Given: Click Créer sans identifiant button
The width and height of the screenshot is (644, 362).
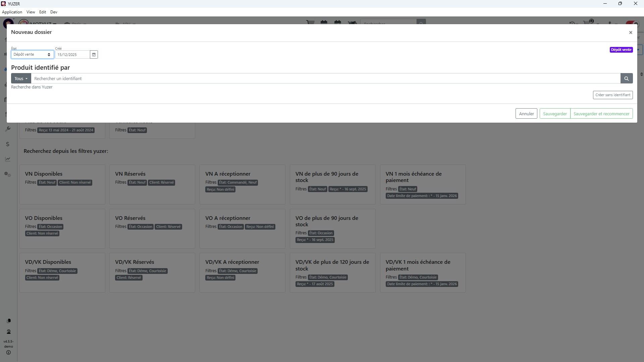Looking at the screenshot, I should pos(612,95).
